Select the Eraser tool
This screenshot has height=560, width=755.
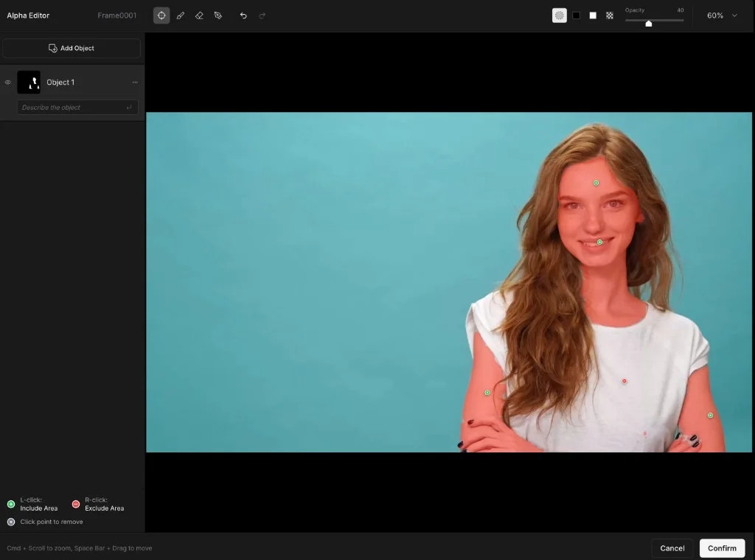[199, 15]
